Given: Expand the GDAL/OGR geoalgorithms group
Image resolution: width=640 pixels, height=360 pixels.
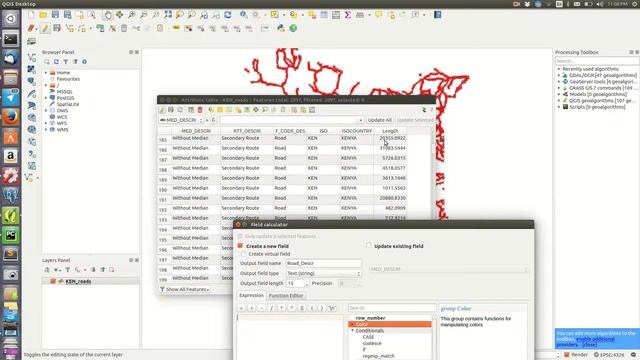Looking at the screenshot, I should (559, 76).
